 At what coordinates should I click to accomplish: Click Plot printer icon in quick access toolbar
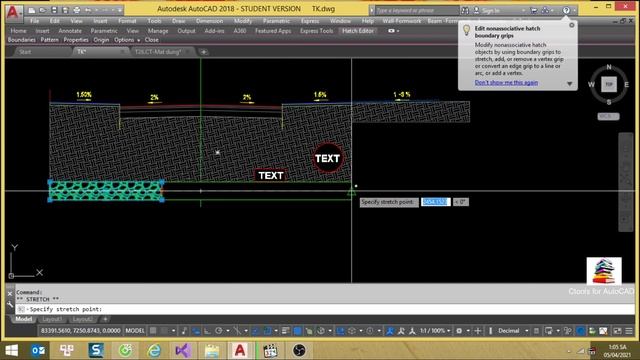point(76,10)
